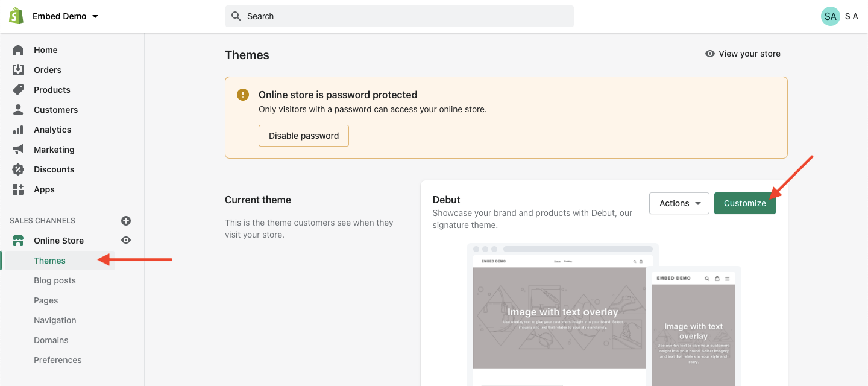Click the Online Store storefront icon
The image size is (868, 386).
pyautogui.click(x=18, y=241)
